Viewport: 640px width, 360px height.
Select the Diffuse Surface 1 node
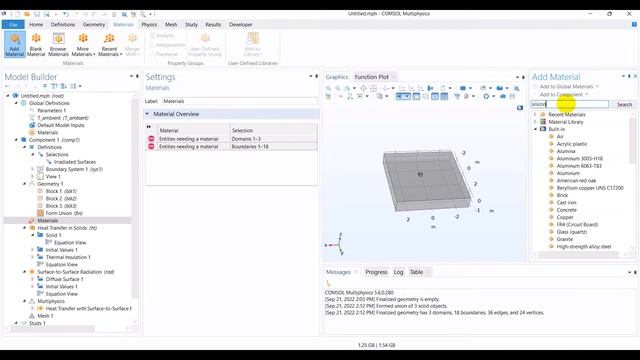[64, 279]
